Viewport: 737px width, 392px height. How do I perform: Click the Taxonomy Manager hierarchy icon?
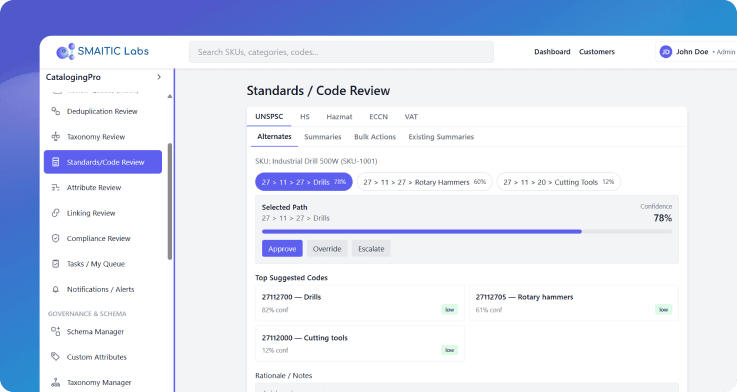point(55,382)
